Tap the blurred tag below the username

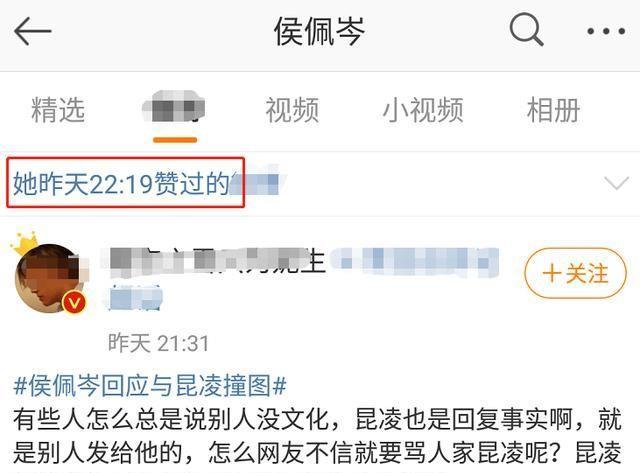136,298
